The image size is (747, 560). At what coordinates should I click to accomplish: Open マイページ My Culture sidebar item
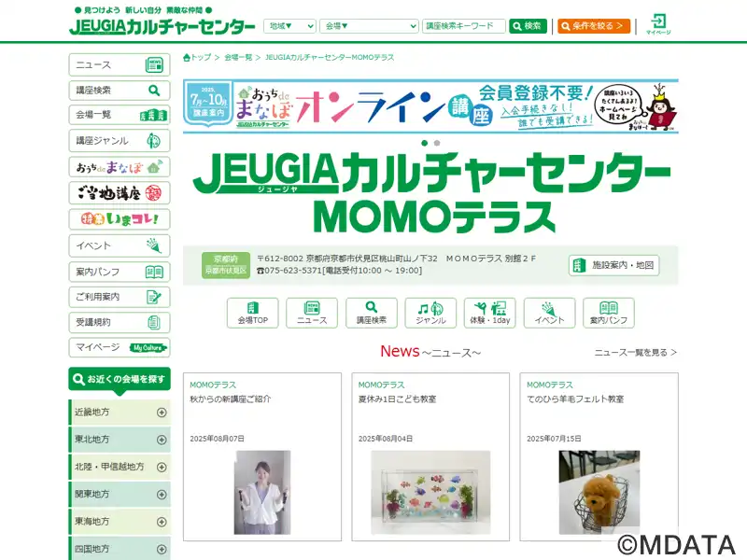[x=120, y=347]
